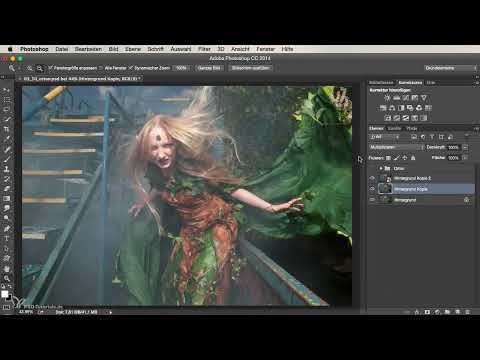This screenshot has width=480, height=360.
Task: Add a Photo Filter adjustment
Action: click(410, 108)
